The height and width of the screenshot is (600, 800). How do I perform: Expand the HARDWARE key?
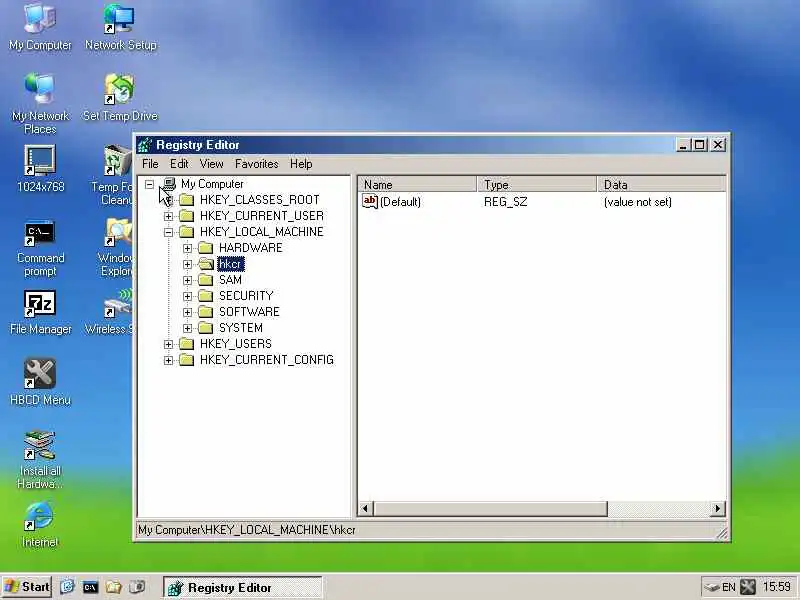pos(187,248)
